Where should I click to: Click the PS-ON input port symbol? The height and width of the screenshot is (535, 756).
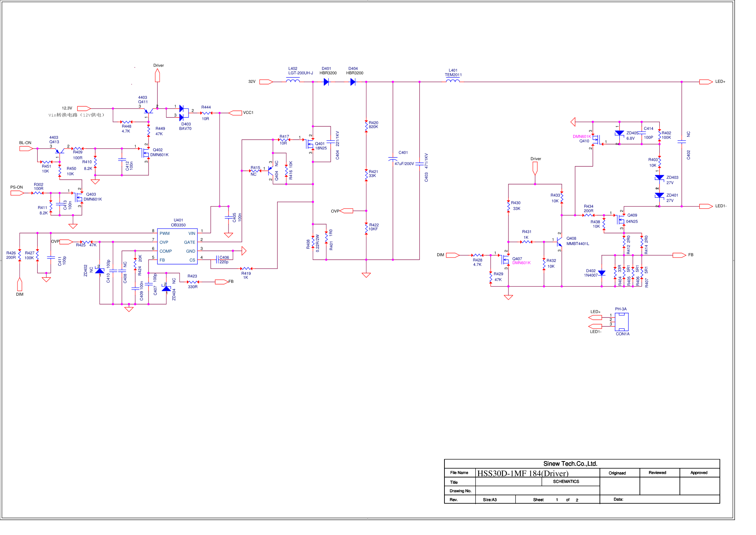[18, 193]
